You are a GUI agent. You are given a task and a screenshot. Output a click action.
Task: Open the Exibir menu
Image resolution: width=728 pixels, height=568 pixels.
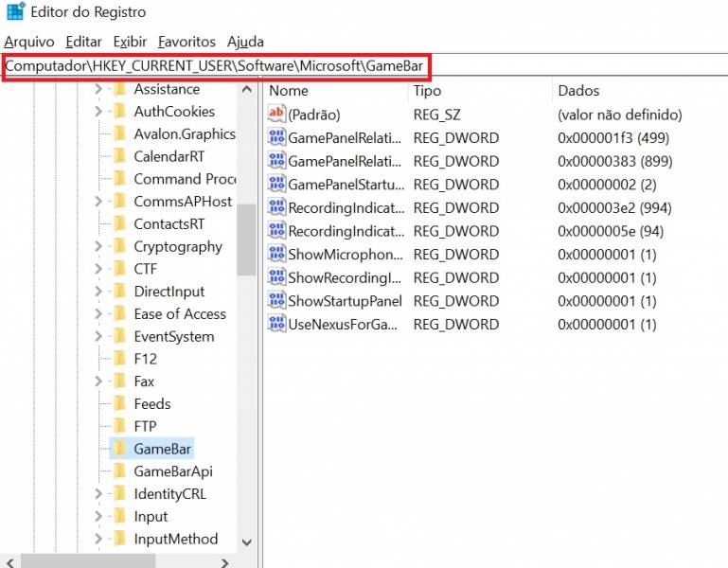(x=130, y=42)
